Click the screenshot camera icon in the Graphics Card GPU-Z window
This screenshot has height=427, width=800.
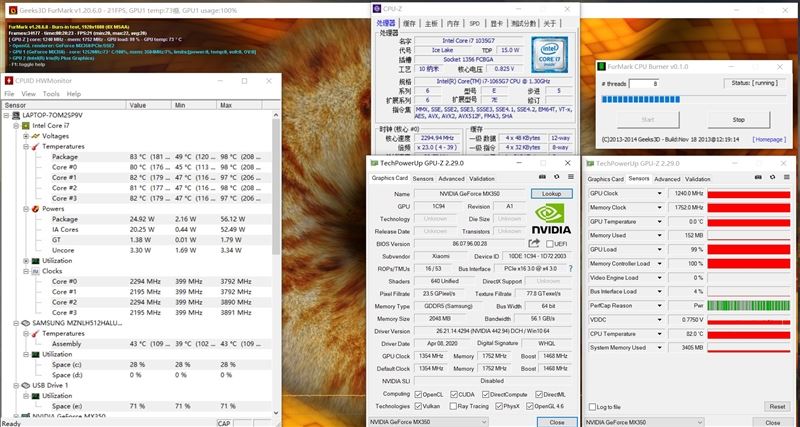[x=542, y=177]
